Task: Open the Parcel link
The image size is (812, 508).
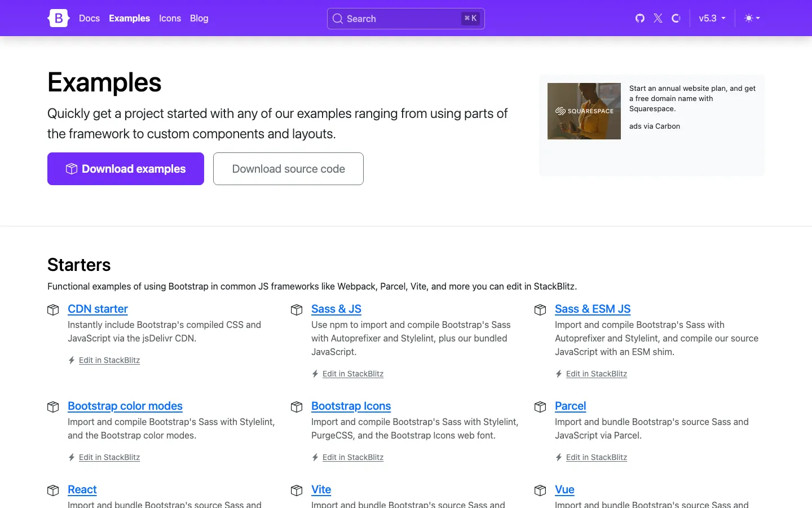Action: (x=570, y=406)
